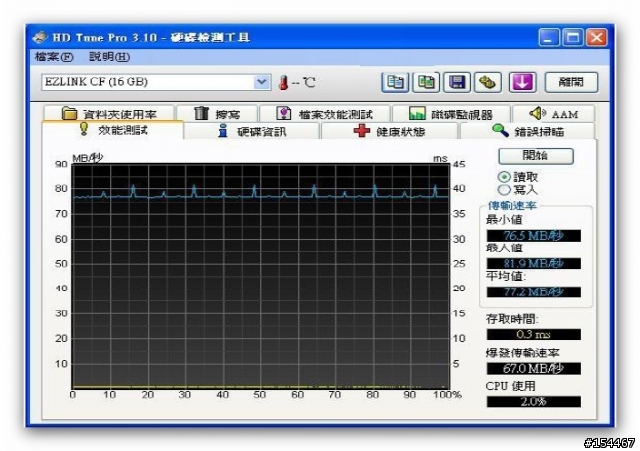Screen dimensions: 640x451
Task: Switch to the 擦寫 erase tab
Action: tap(217, 113)
